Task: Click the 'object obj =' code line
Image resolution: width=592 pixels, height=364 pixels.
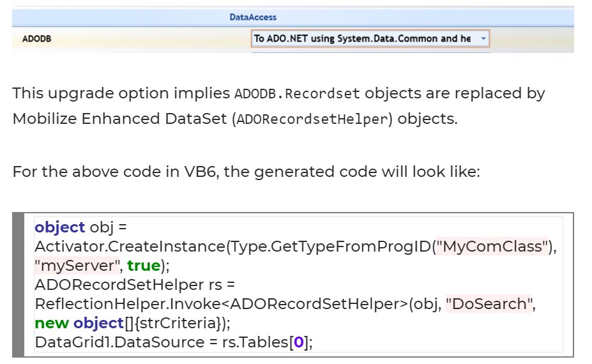Action: click(x=81, y=227)
